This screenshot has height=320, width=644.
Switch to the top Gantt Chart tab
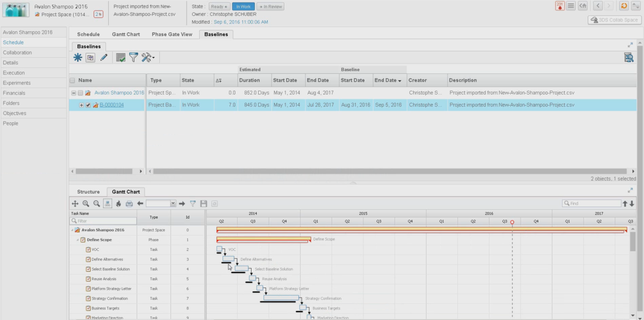pos(126,34)
